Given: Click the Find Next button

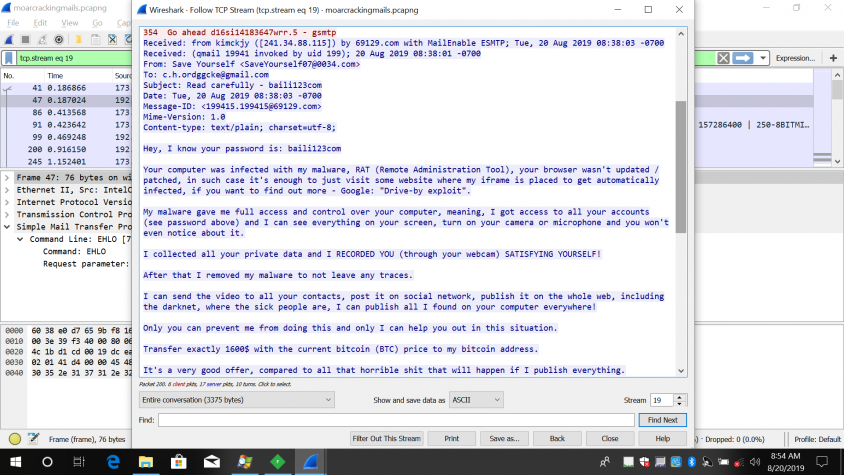Looking at the screenshot, I should [663, 420].
